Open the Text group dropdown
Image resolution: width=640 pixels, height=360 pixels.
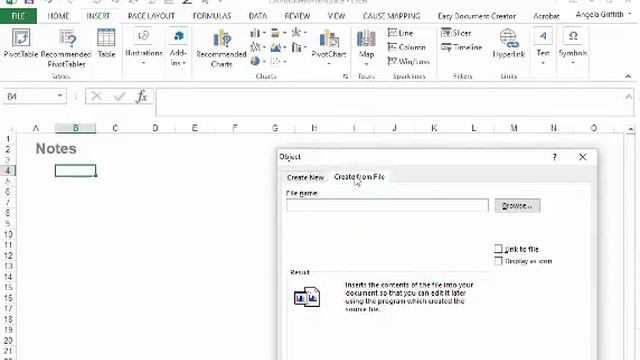(x=543, y=47)
